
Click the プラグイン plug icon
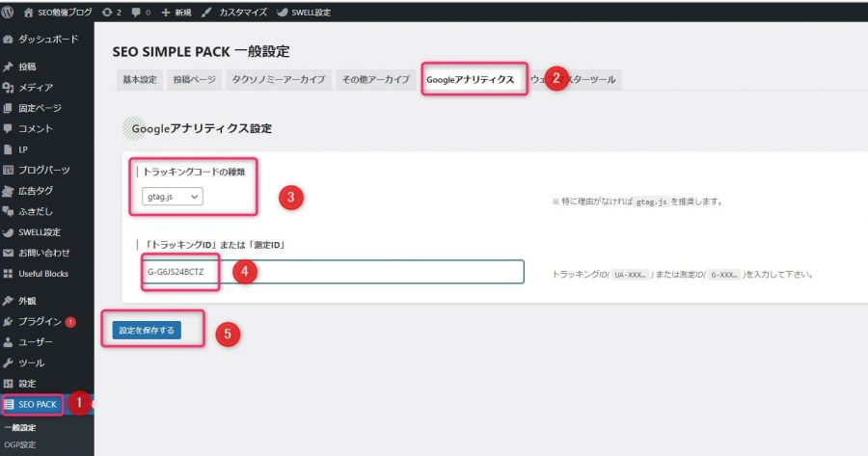tap(8, 322)
